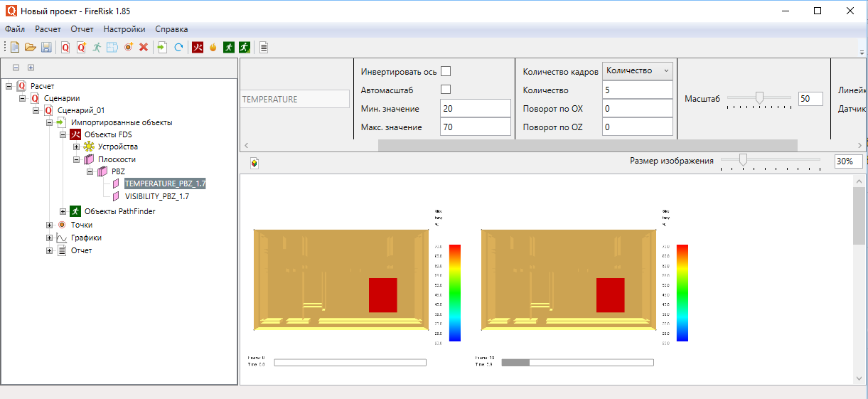Click the Графики tree item
868x399 pixels.
point(85,238)
